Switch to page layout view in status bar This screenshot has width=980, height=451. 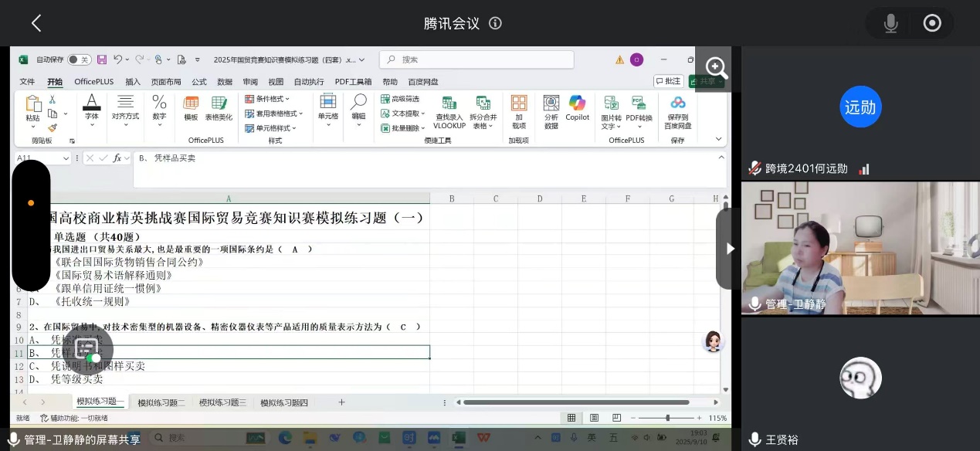[592, 418]
